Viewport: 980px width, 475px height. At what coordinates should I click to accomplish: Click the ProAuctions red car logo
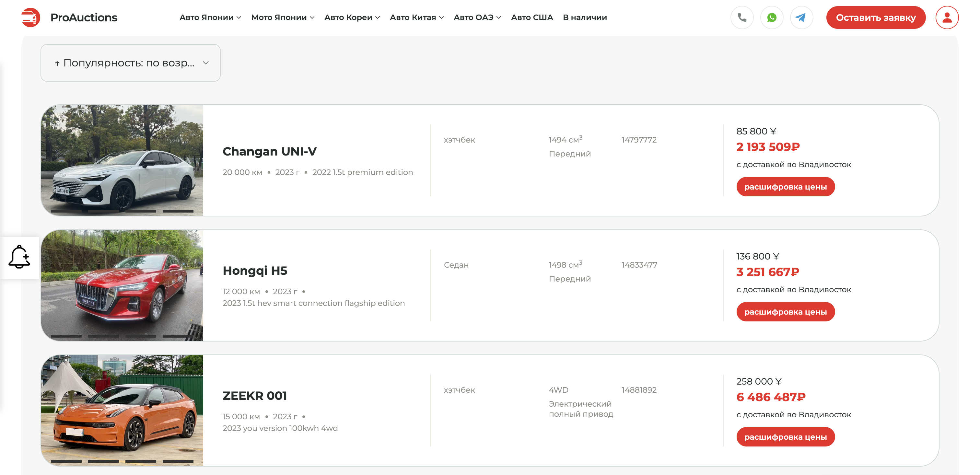point(31,17)
